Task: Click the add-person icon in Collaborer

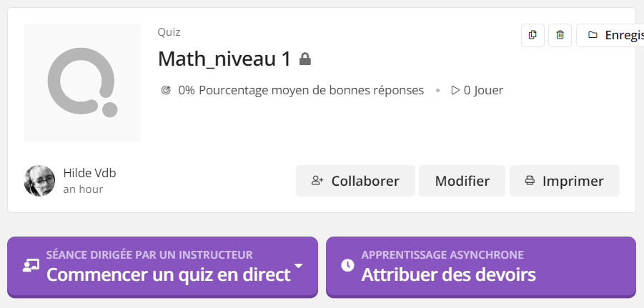Action: [317, 181]
